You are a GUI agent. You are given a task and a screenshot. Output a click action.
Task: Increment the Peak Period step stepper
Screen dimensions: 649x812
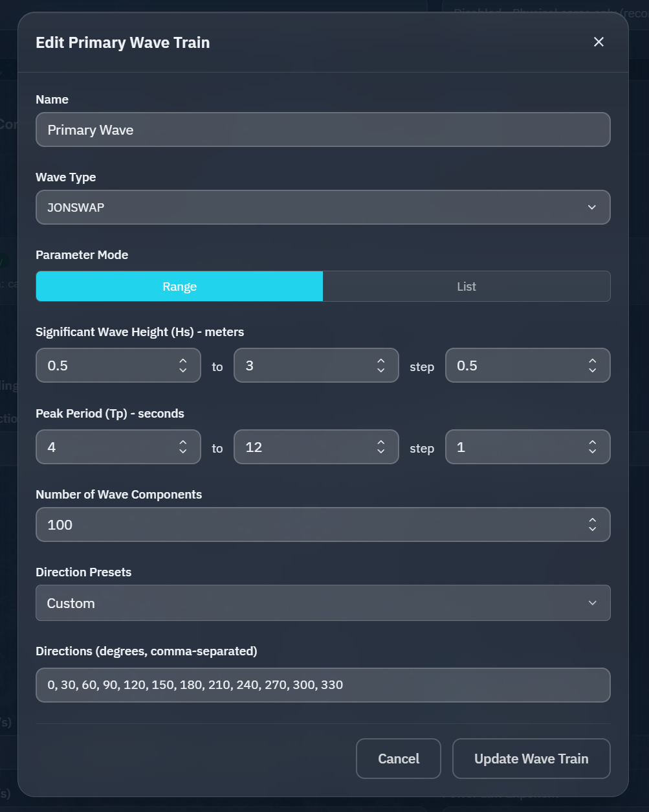592,443
